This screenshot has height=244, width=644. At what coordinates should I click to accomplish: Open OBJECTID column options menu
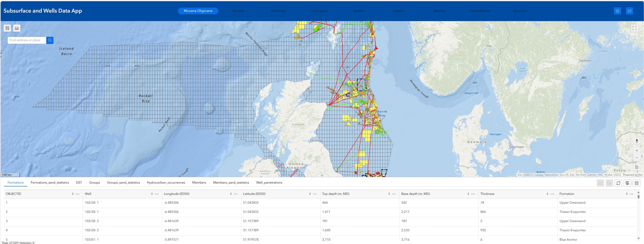pyautogui.click(x=77, y=194)
